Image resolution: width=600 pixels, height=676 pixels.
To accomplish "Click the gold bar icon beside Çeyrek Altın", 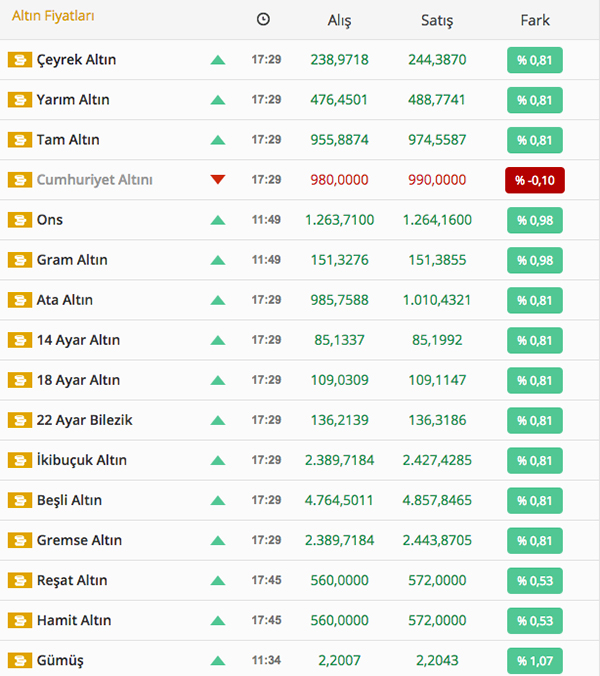I will (x=19, y=60).
